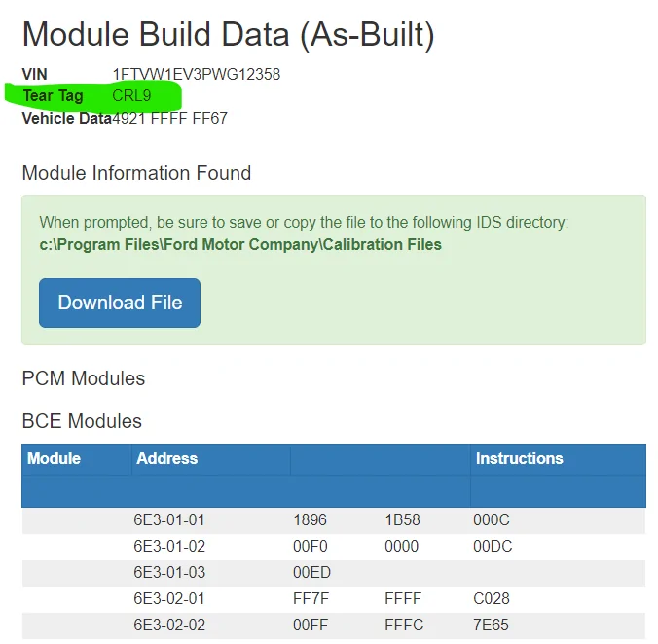Pick the 6E3-02-02 address cell

[169, 626]
